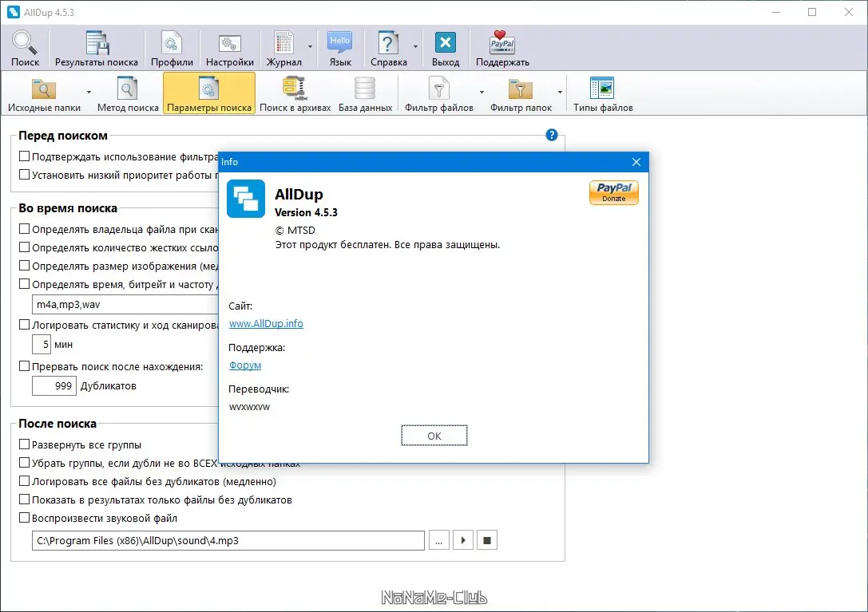Toggle Установить низкий приоритет работы checkbox
Screen dimensions: 868x612
click(x=25, y=174)
